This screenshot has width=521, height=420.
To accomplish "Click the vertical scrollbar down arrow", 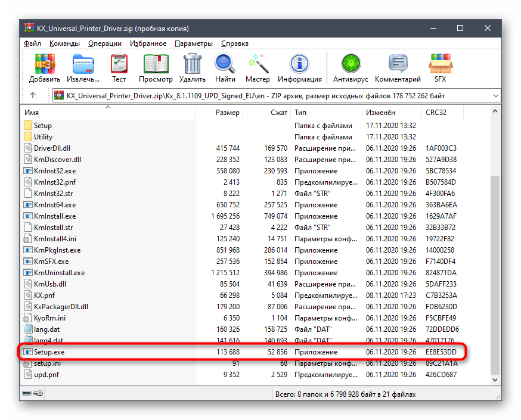I will (495, 380).
